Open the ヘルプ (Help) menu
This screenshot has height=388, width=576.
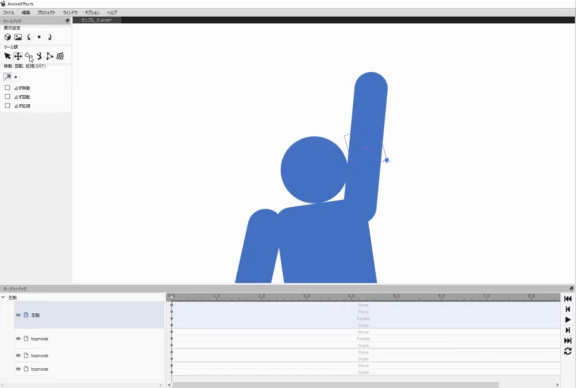[x=112, y=12]
